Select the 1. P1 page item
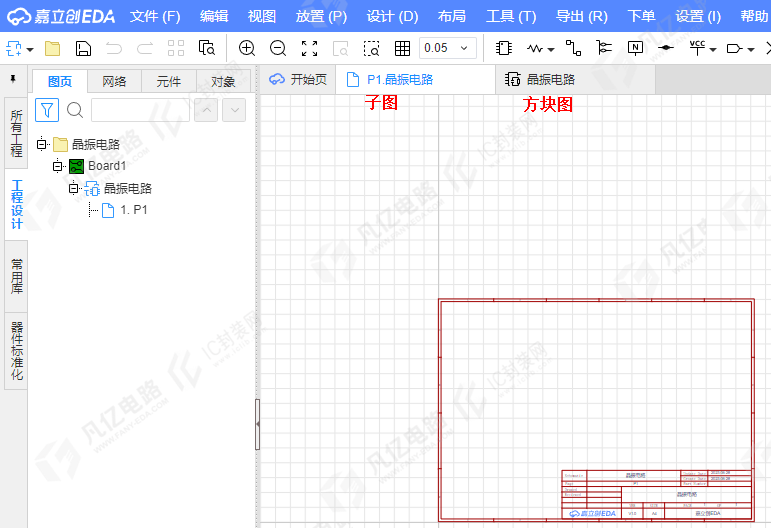771x528 pixels. click(x=124, y=210)
